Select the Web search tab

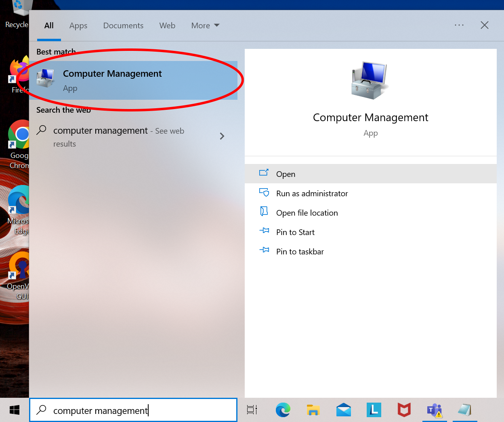point(167,25)
